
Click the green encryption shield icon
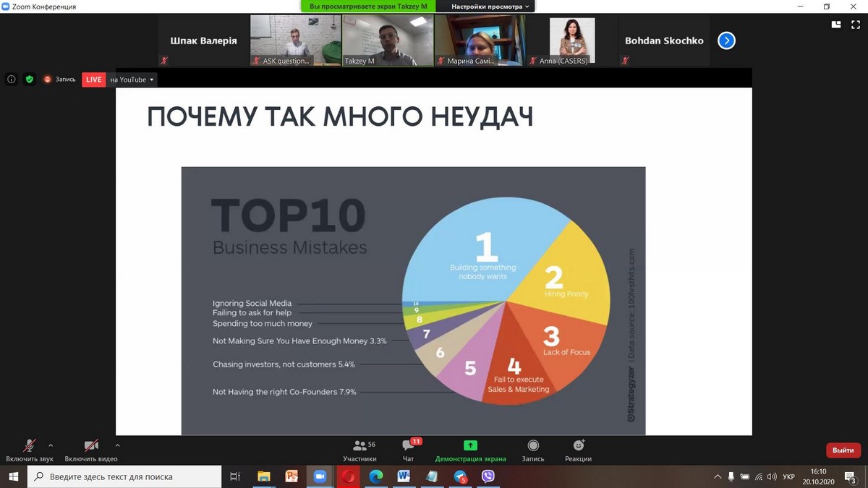coord(30,80)
